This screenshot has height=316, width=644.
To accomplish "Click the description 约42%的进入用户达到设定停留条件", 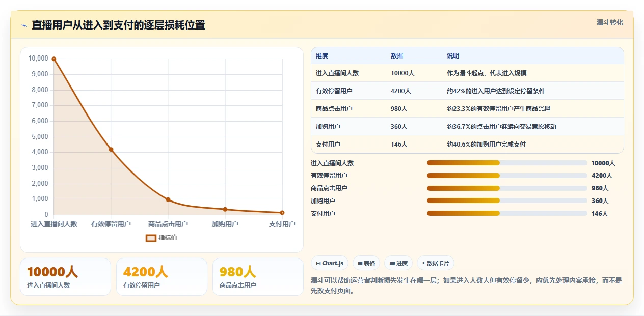I will click(496, 91).
